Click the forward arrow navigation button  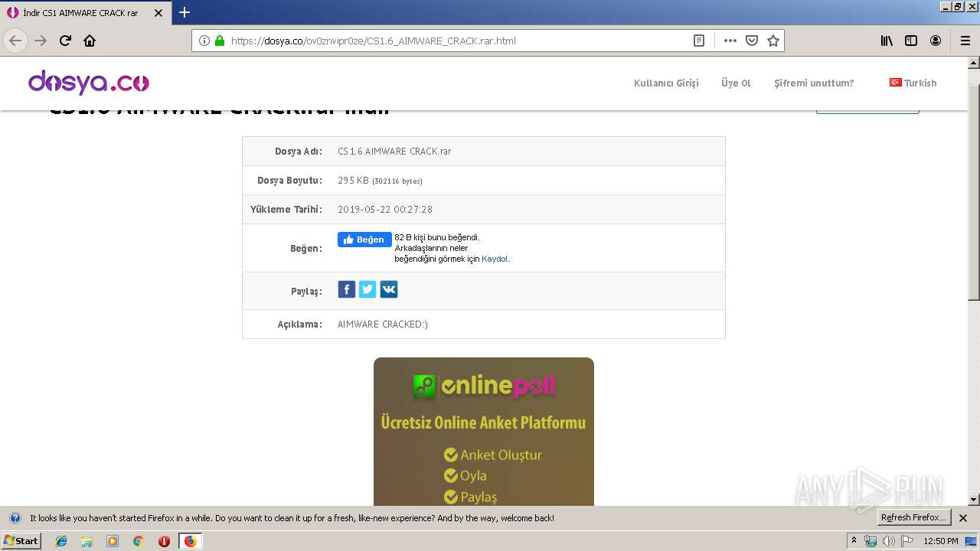click(41, 41)
